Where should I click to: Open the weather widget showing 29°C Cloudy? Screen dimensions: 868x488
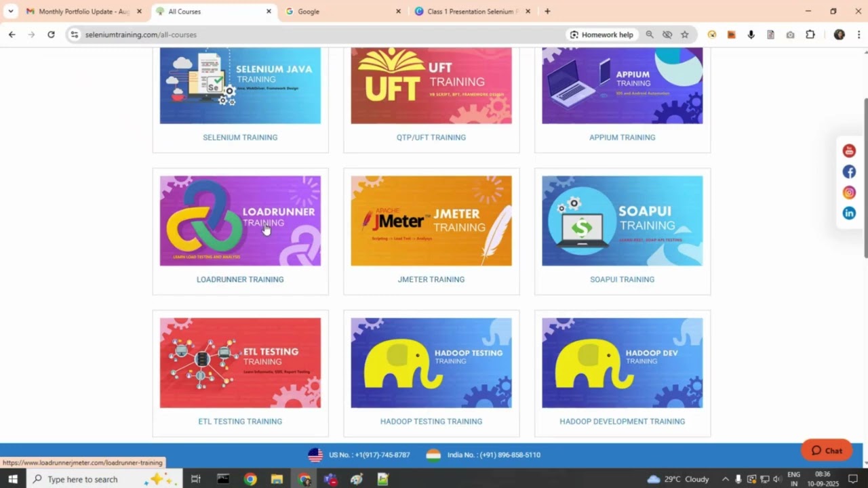(x=678, y=479)
